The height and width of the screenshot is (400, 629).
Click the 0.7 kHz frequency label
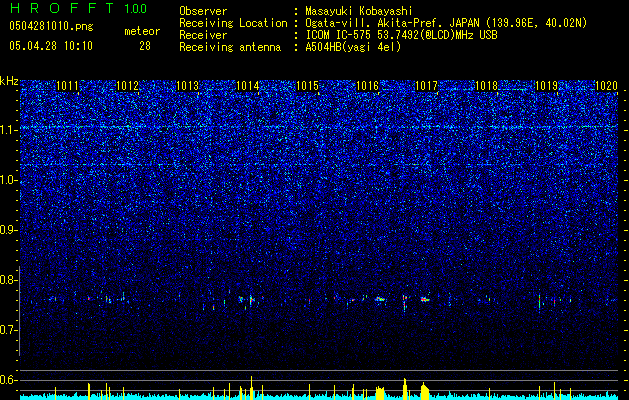pos(9,330)
